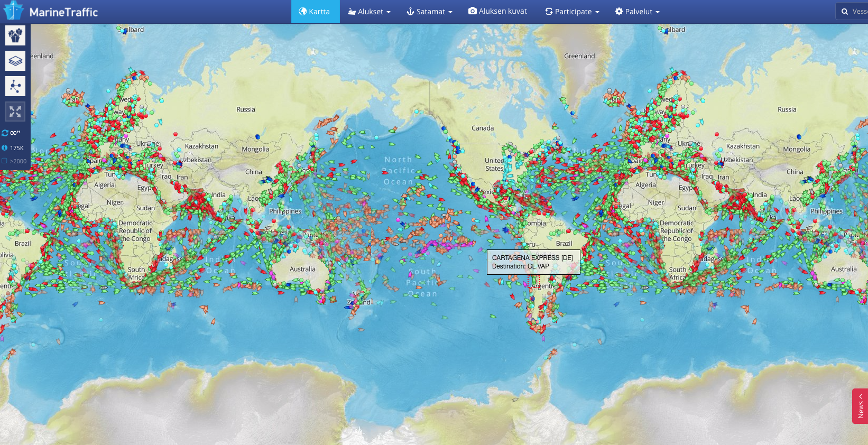Image resolution: width=868 pixels, height=445 pixels.
Task: Expand the Alukset dropdown menu
Action: pos(369,12)
